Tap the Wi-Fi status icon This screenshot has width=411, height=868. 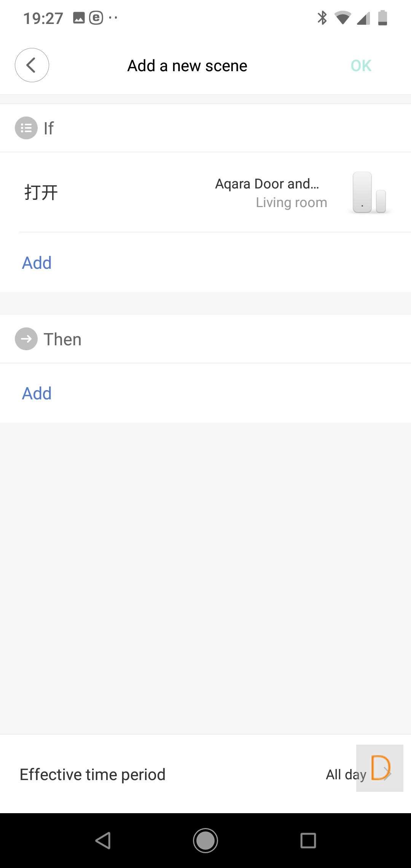point(342,18)
